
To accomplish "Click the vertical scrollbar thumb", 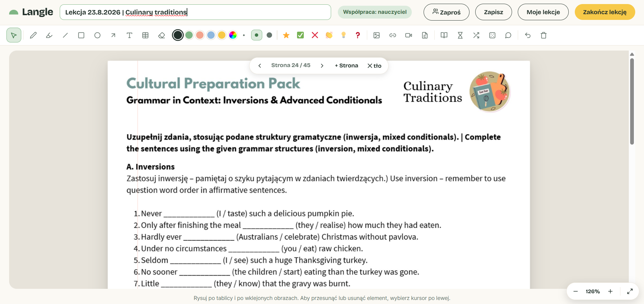I will pyautogui.click(x=632, y=101).
